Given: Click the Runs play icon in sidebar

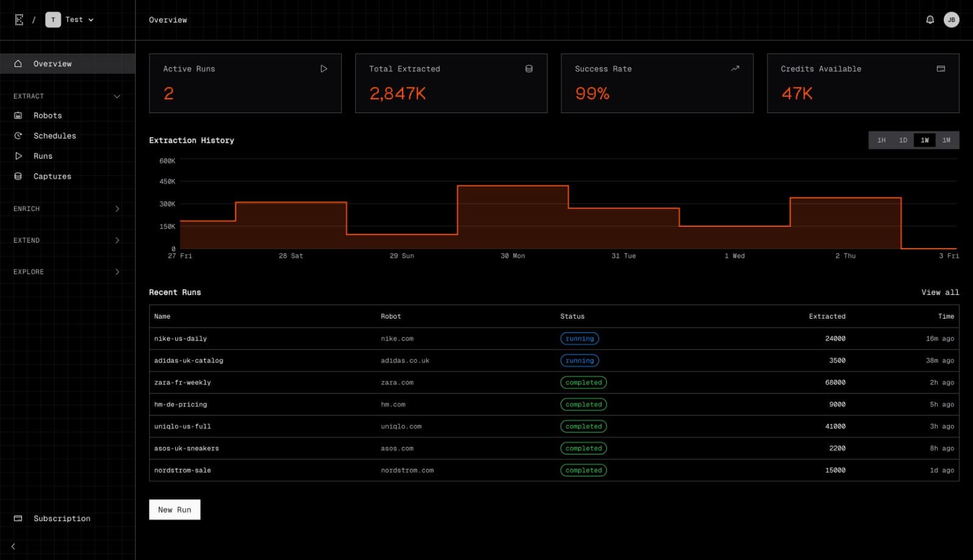Looking at the screenshot, I should click(18, 156).
